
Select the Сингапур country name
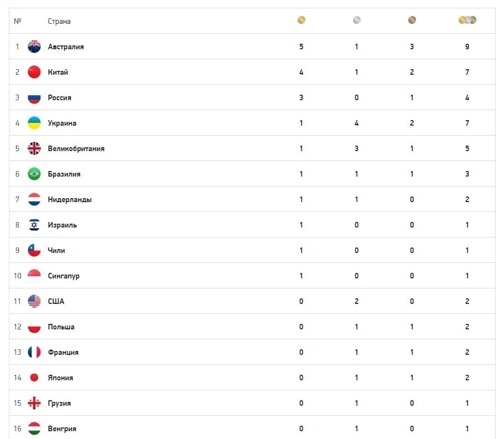click(63, 276)
